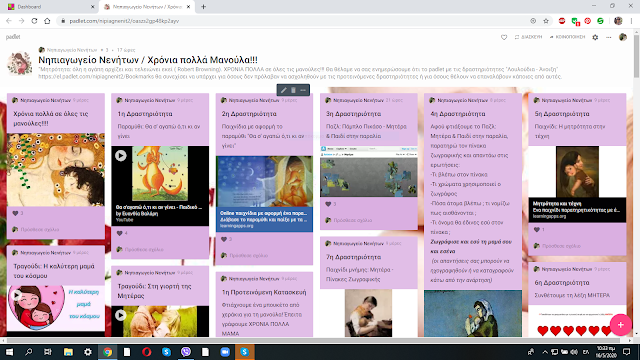Open Viber from the Windows taskbar

186,352
